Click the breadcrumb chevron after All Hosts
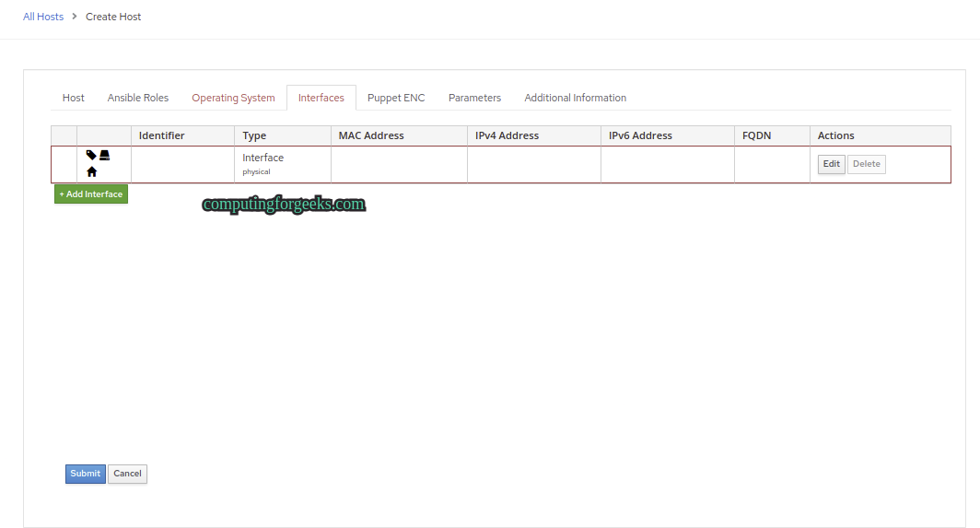980x528 pixels. [x=75, y=17]
